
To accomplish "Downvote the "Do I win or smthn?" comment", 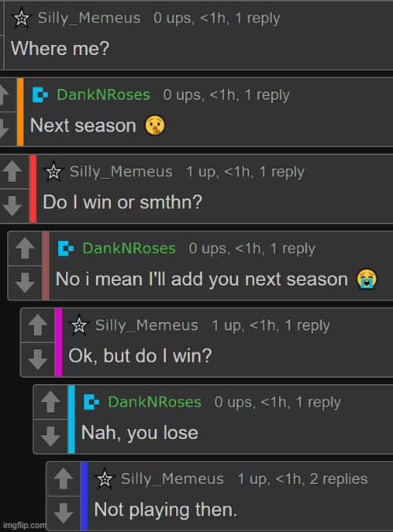I will 13,205.
